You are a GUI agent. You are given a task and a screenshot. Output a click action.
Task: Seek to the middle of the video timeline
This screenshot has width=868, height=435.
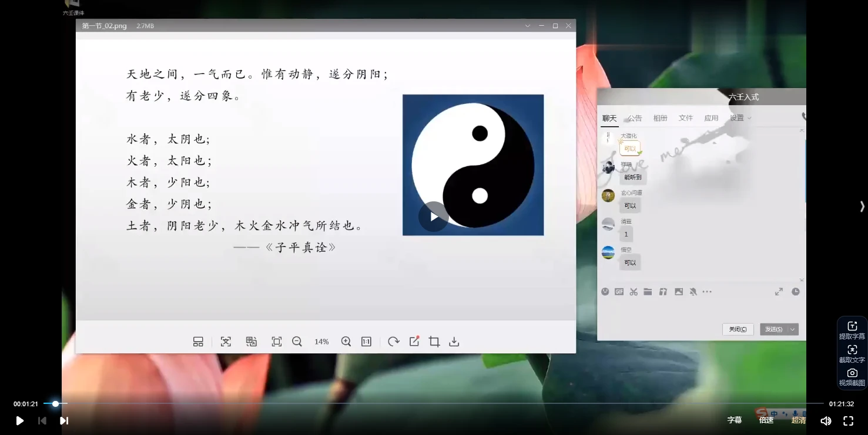click(x=434, y=404)
